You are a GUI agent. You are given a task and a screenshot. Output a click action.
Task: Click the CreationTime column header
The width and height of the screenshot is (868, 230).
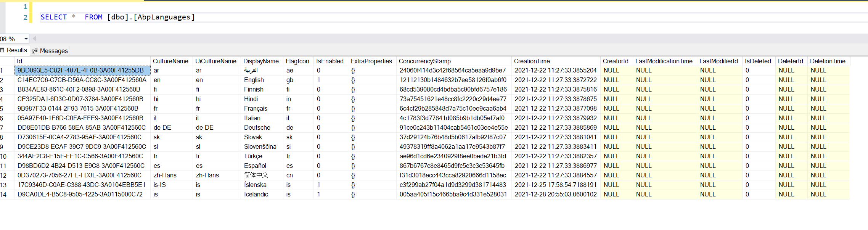(532, 61)
